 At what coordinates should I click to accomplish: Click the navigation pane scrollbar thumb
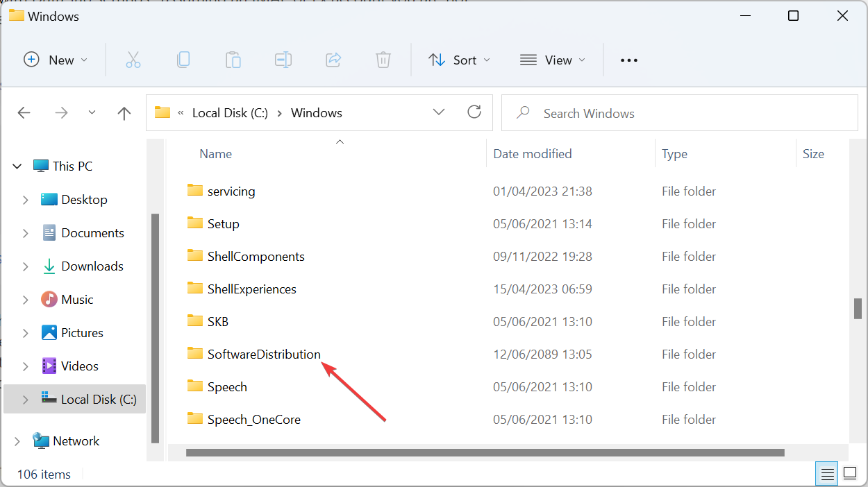pyautogui.click(x=156, y=327)
